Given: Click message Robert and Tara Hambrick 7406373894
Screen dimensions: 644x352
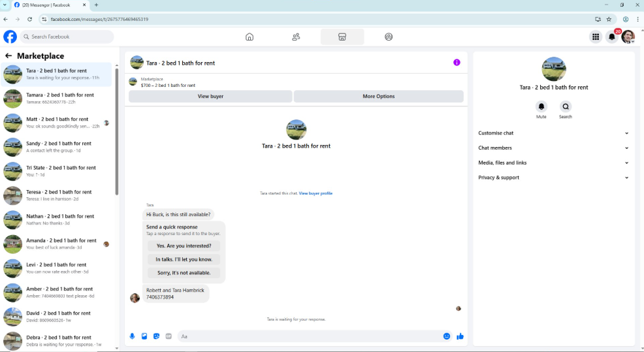Looking at the screenshot, I should point(176,294).
